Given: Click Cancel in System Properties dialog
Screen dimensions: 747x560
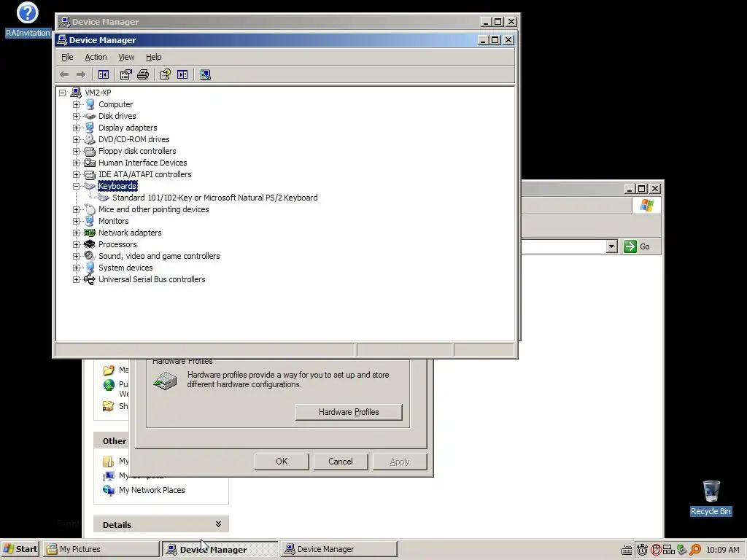Looking at the screenshot, I should [x=341, y=462].
